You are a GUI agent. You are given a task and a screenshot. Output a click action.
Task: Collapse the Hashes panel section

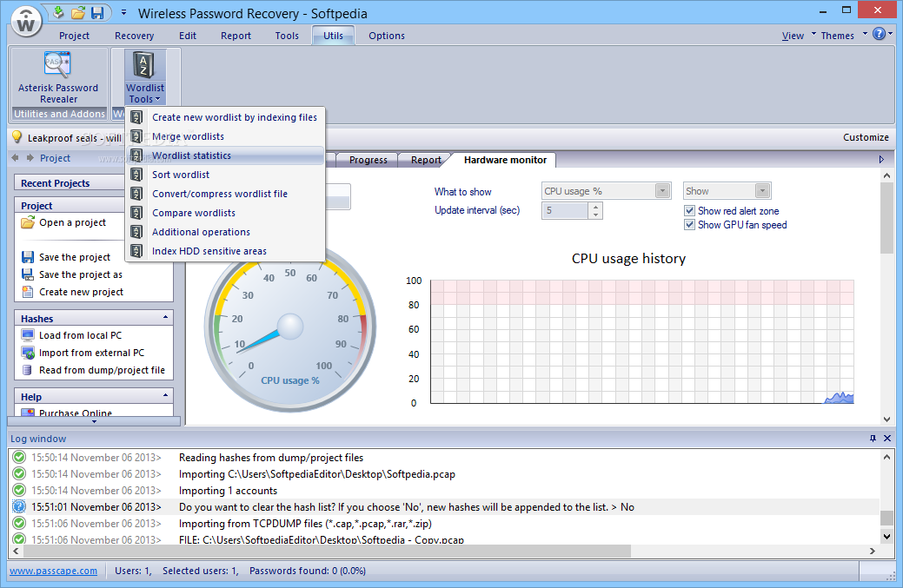click(165, 318)
